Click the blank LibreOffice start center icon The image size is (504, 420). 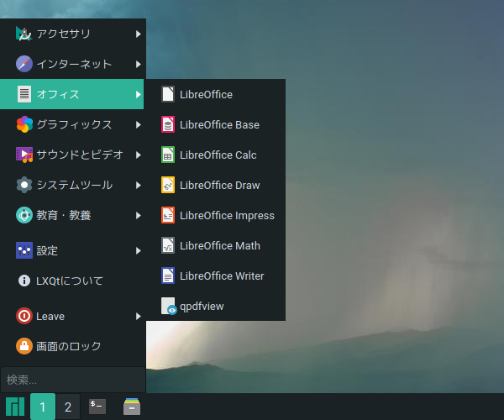tap(168, 94)
